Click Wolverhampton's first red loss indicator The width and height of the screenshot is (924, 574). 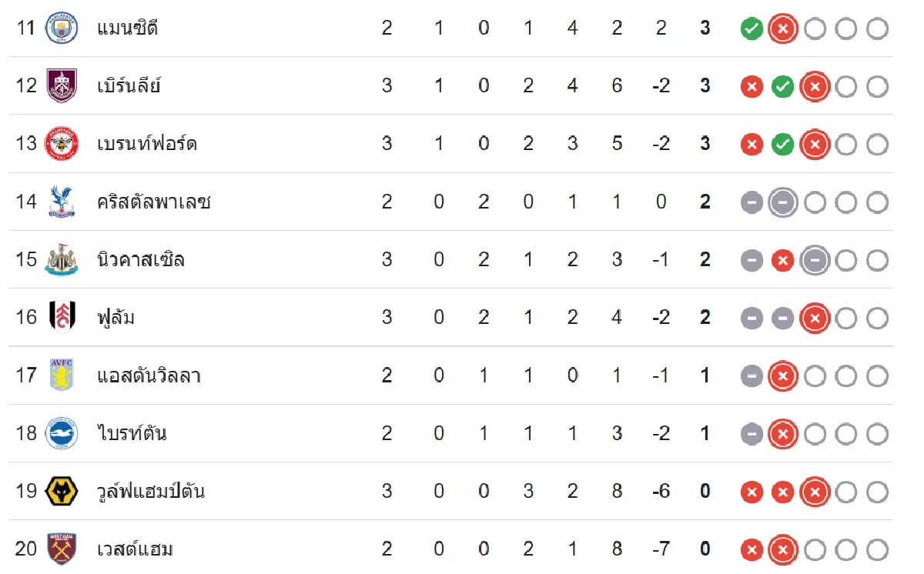tap(752, 492)
